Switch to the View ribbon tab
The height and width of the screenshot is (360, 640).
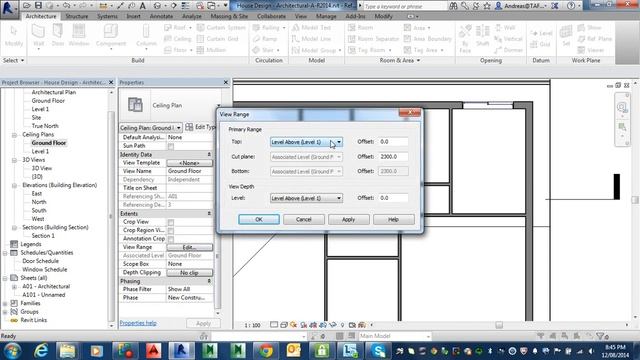pyautogui.click(x=301, y=16)
